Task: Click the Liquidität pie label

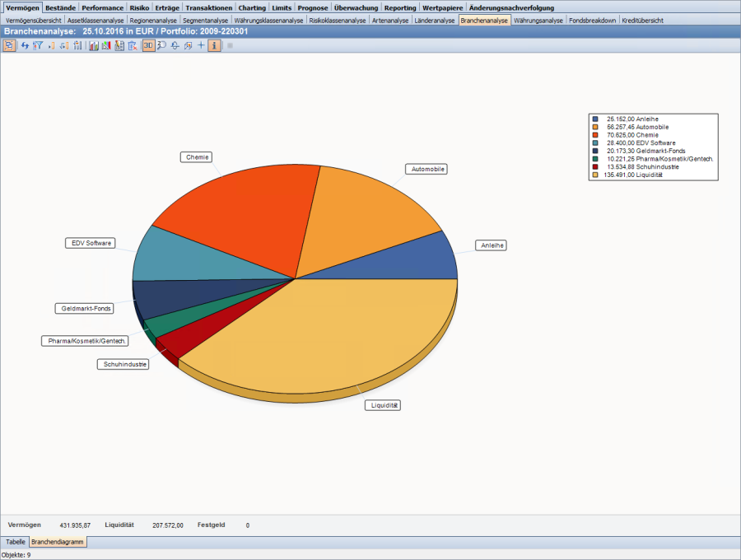Action: coord(382,405)
